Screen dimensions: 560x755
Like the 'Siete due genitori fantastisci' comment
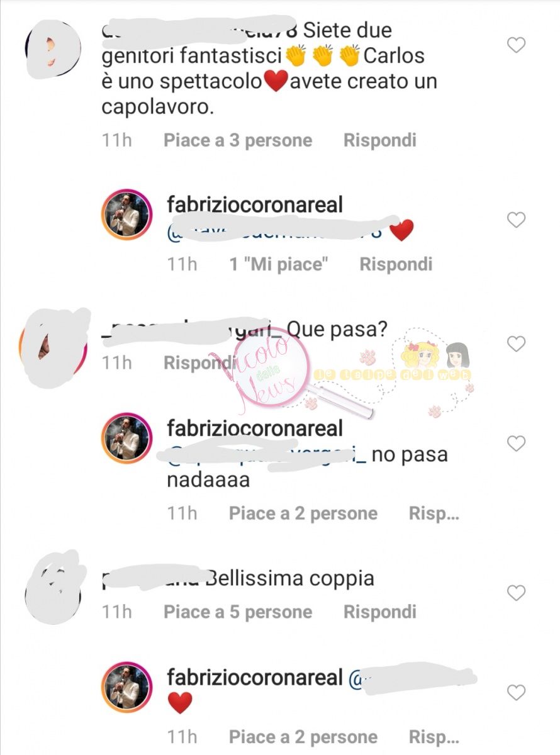(x=516, y=45)
